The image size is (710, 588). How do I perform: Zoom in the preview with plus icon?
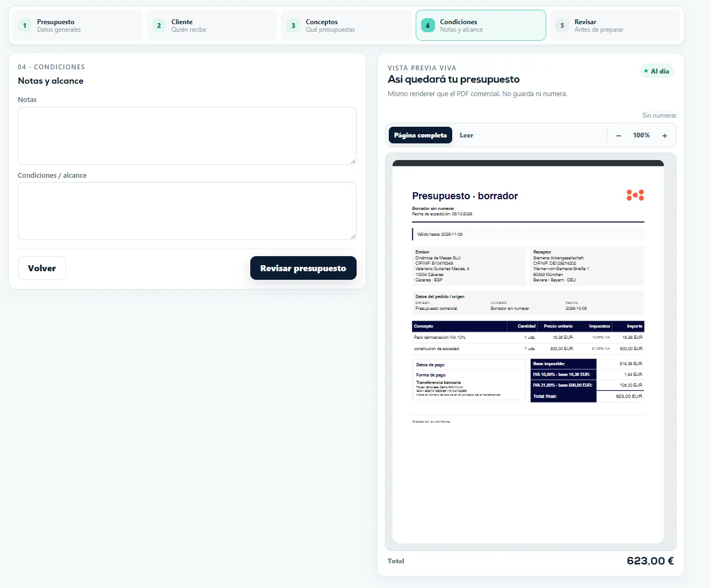(665, 135)
